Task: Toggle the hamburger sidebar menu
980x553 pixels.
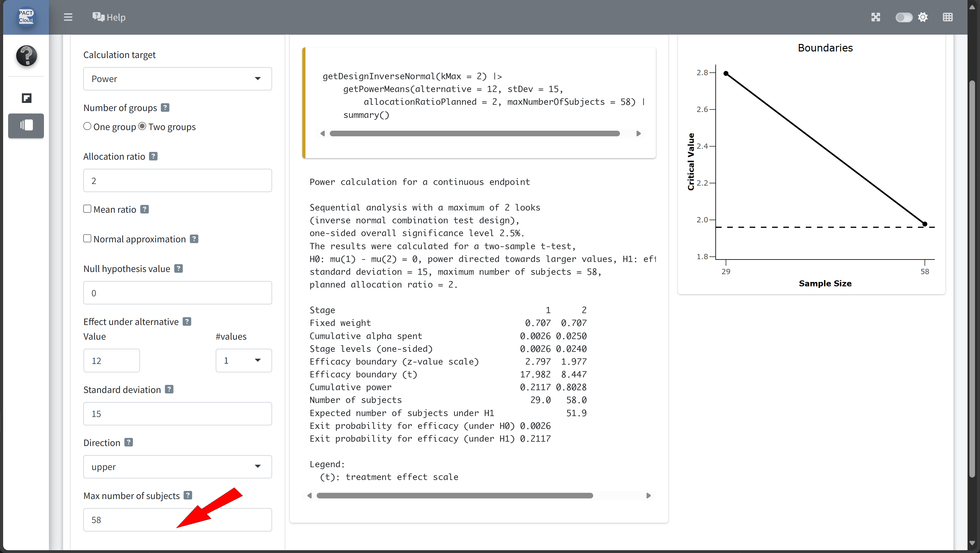Action: coord(68,17)
